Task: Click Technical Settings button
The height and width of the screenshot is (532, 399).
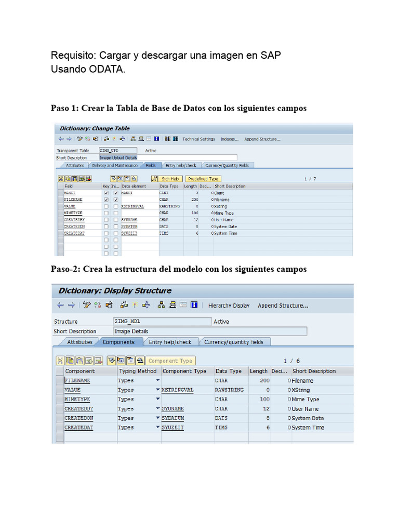Action: point(199,139)
